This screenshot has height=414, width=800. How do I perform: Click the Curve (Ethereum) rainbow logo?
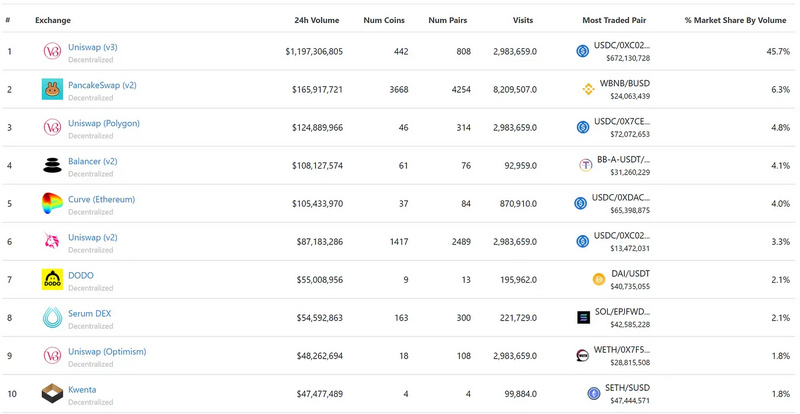(52, 204)
